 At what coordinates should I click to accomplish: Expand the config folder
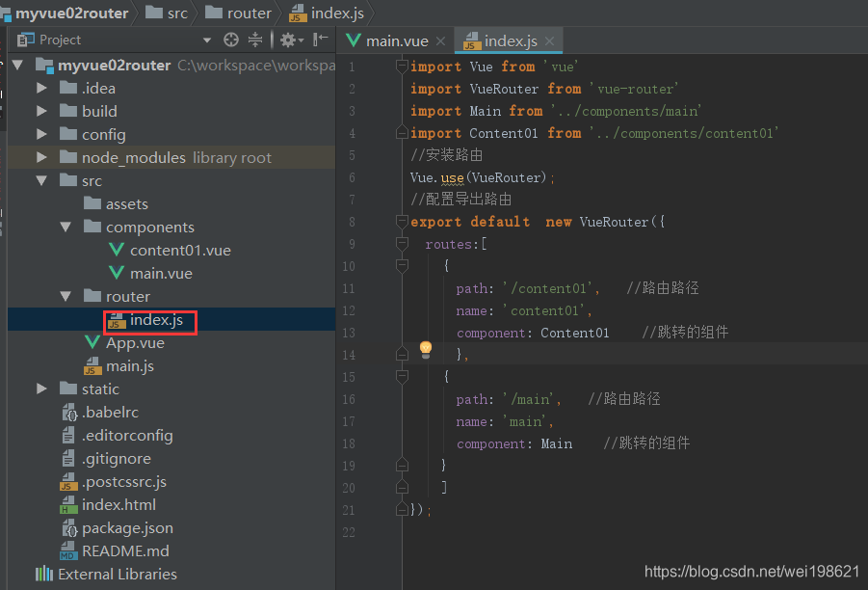click(41, 135)
